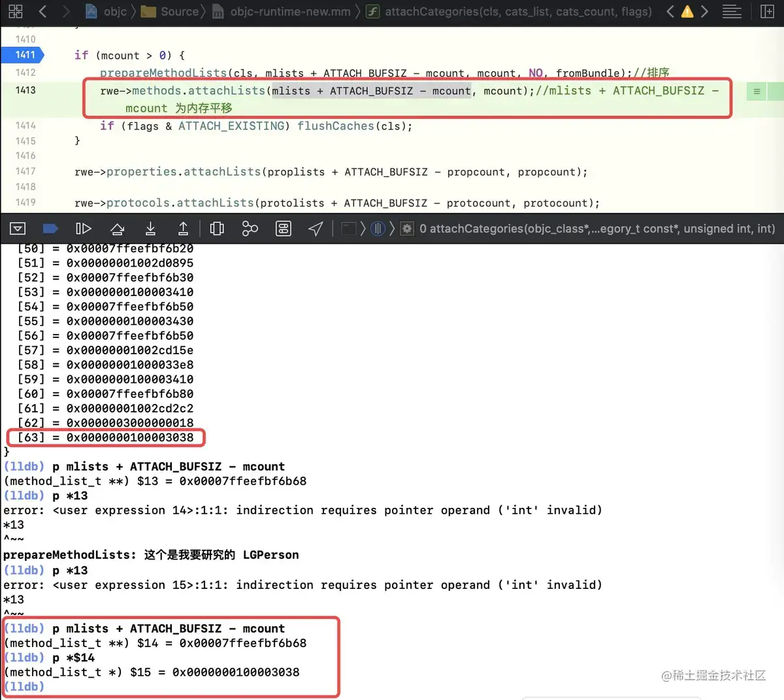This screenshot has width=784, height=700.
Task: Click console entry [53] = 0x0000000100003410
Action: tap(105, 292)
